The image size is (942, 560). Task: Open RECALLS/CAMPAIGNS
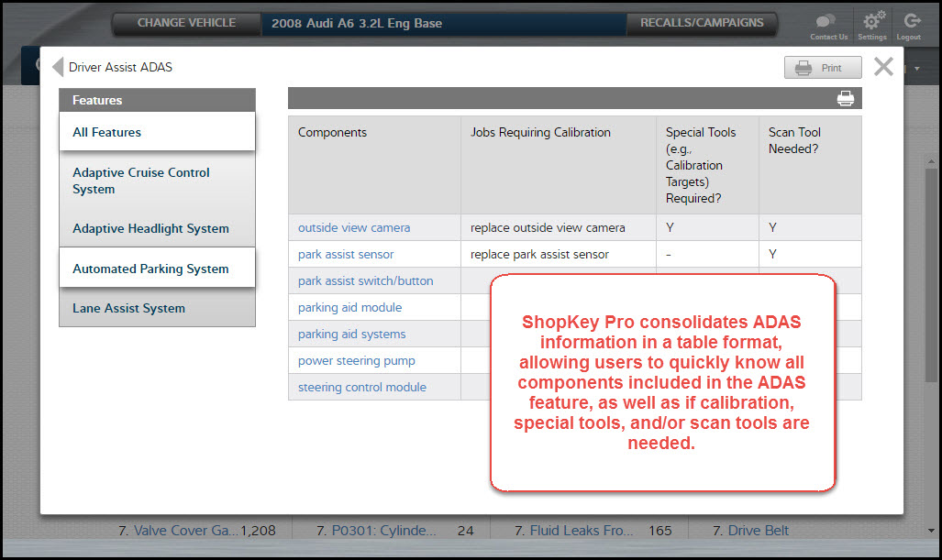[x=702, y=23]
